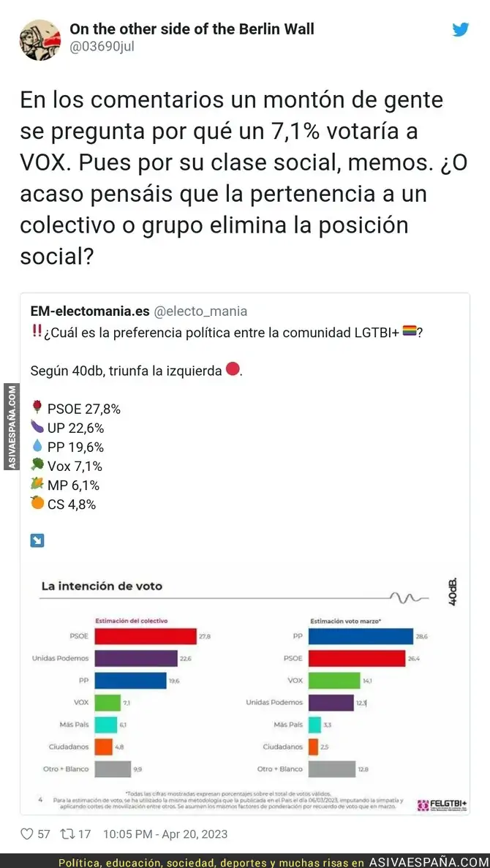The width and height of the screenshot is (490, 868).
Task: Click the red circle emoji after izquierda
Action: point(233,370)
